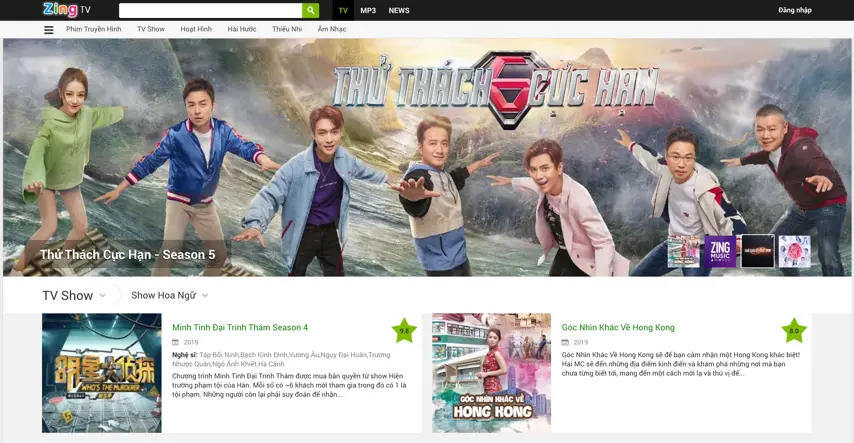Open Hoạt Hình menu item

pos(196,29)
